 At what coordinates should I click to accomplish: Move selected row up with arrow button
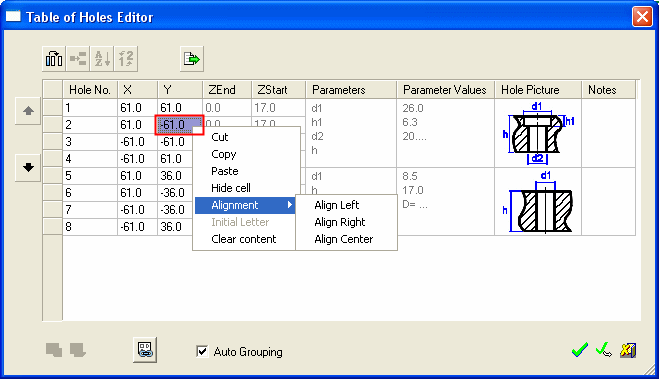click(x=28, y=111)
